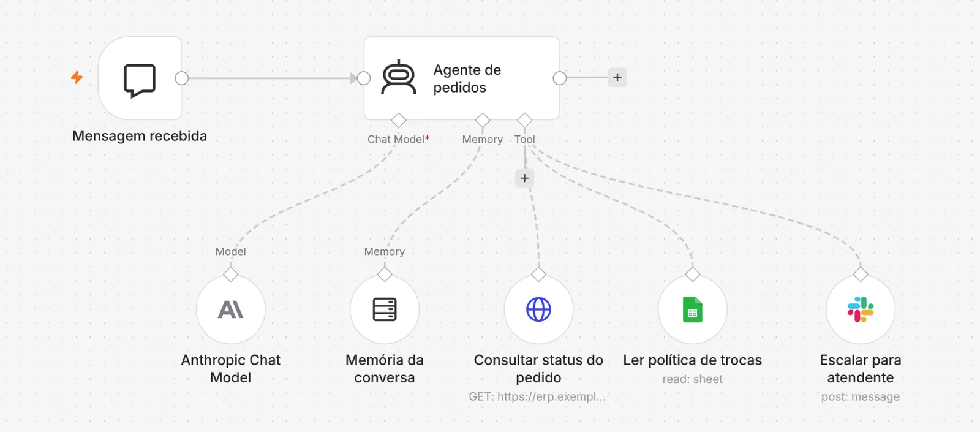Click the read: sheet subtitle

(693, 379)
